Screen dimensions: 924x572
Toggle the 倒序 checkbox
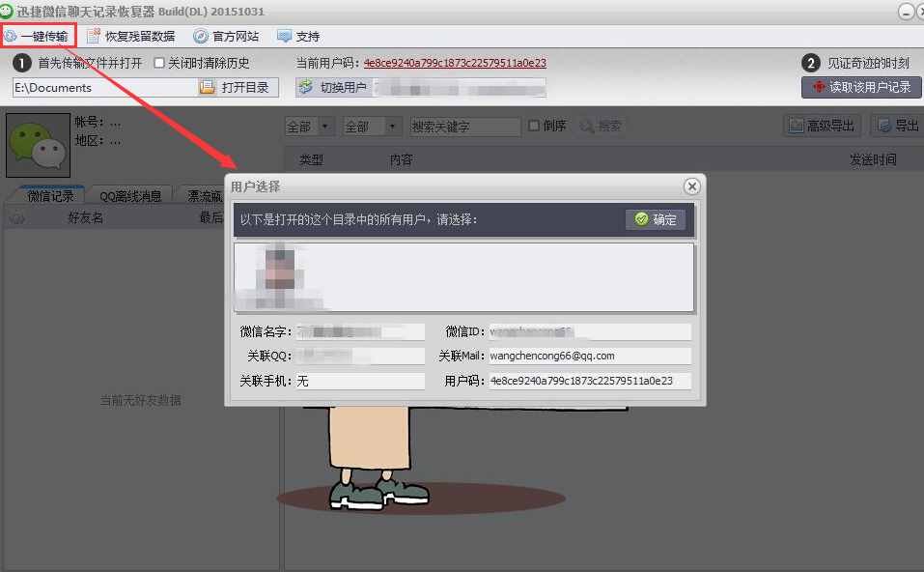point(534,126)
